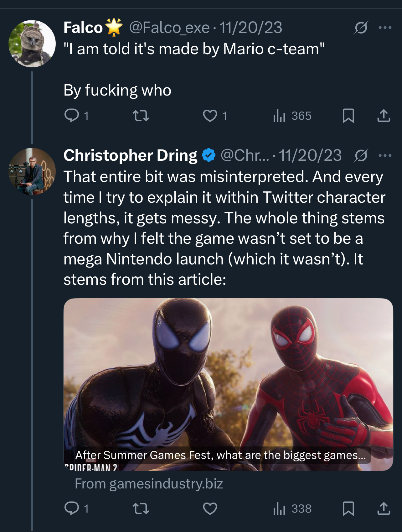402x532 pixels.
Task: Open more options for Christopher Dring's tweet
Action: click(385, 155)
